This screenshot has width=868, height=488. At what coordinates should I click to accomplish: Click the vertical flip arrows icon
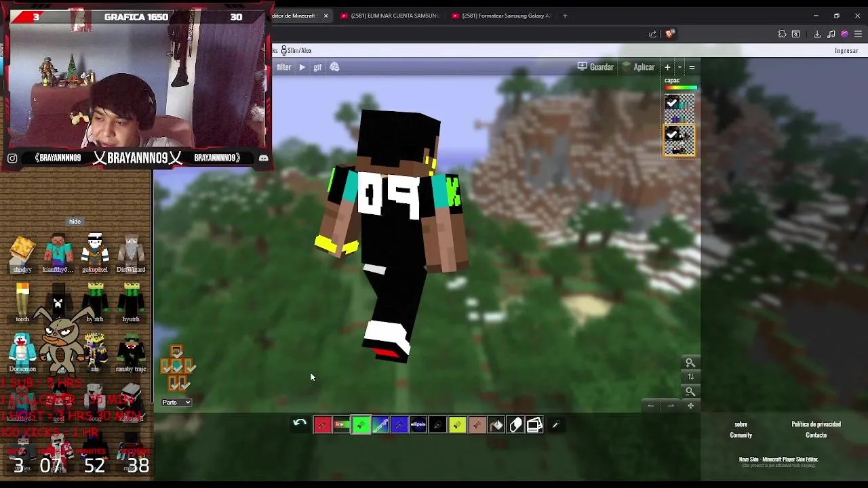(690, 377)
